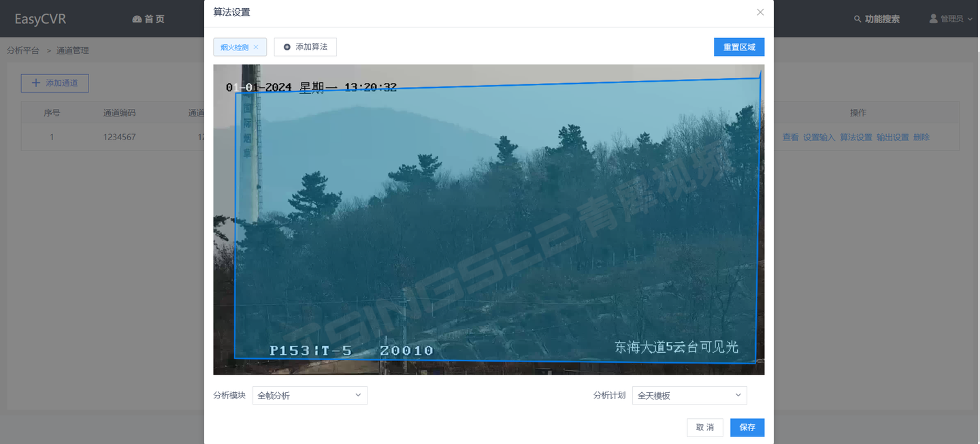Click inside the blue detection region
The width and height of the screenshot is (980, 444).
[x=497, y=225]
